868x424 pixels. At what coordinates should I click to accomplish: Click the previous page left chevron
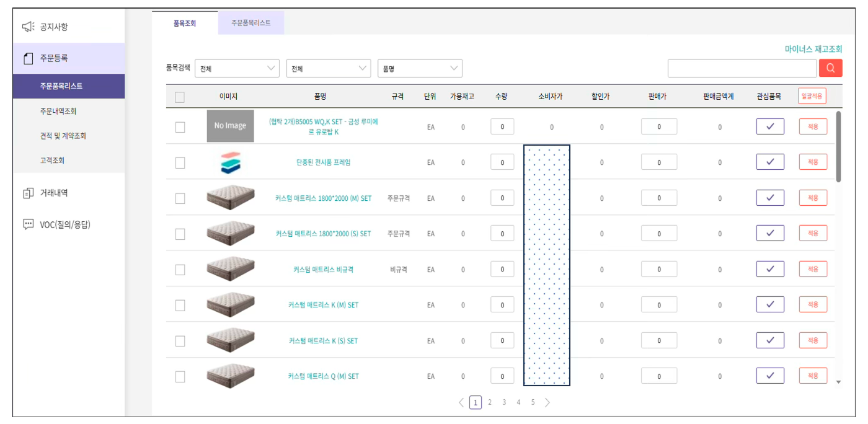[x=461, y=402]
